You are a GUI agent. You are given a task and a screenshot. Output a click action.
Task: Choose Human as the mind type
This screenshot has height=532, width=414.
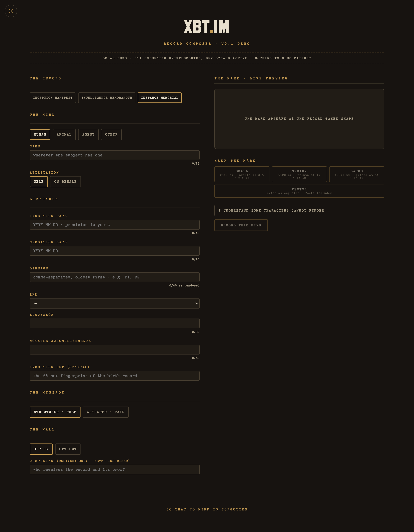point(40,134)
